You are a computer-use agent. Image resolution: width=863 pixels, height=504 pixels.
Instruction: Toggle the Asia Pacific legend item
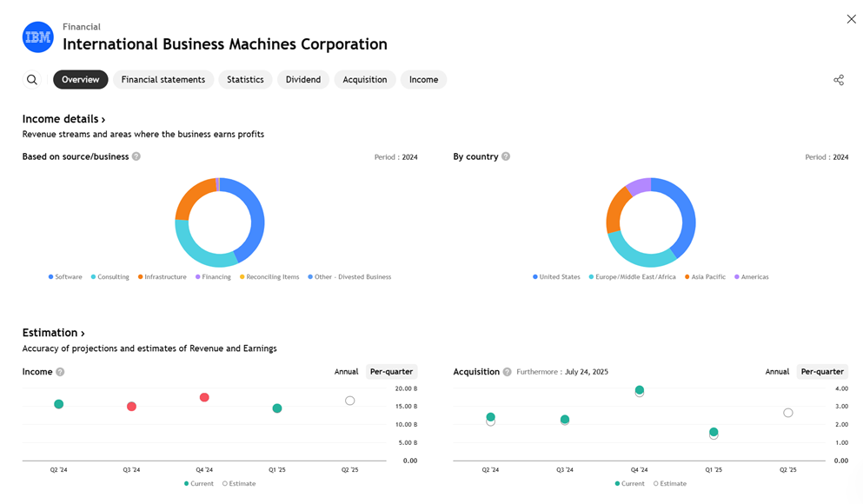click(705, 276)
